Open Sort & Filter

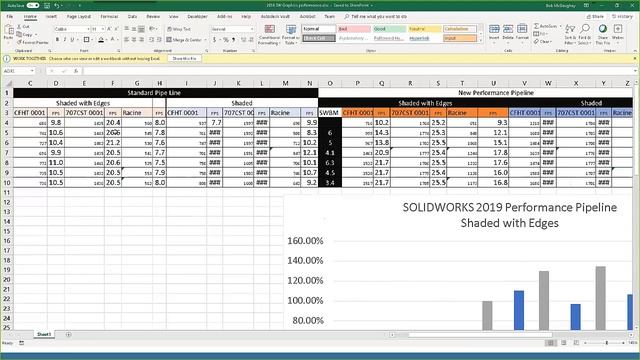pyautogui.click(x=570, y=34)
